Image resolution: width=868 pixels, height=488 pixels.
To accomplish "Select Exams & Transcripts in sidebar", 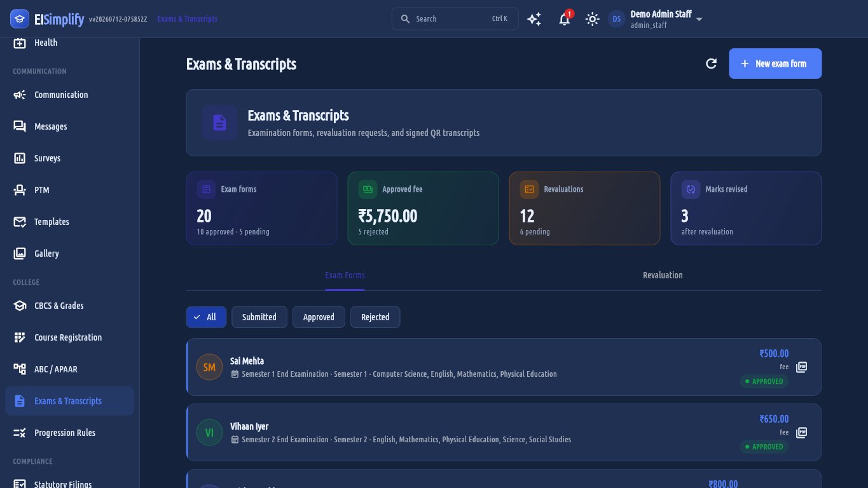I will 69,401.
